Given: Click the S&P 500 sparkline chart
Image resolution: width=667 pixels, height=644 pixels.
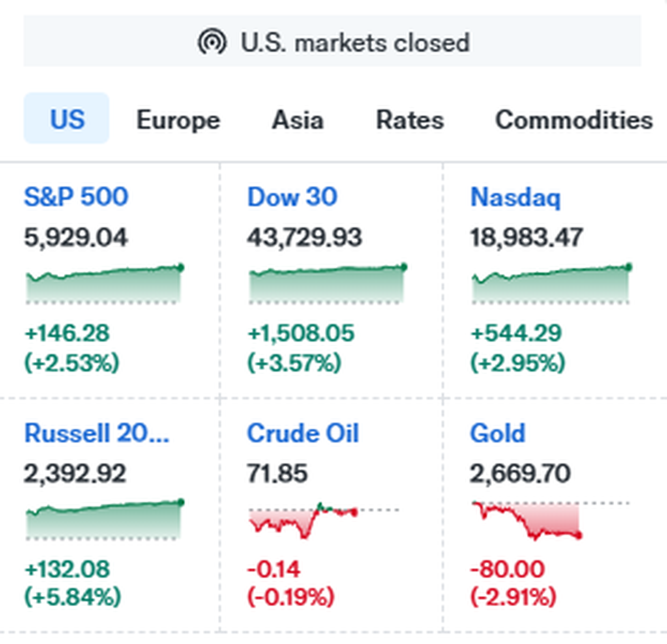Looking at the screenshot, I should pyautogui.click(x=104, y=284).
